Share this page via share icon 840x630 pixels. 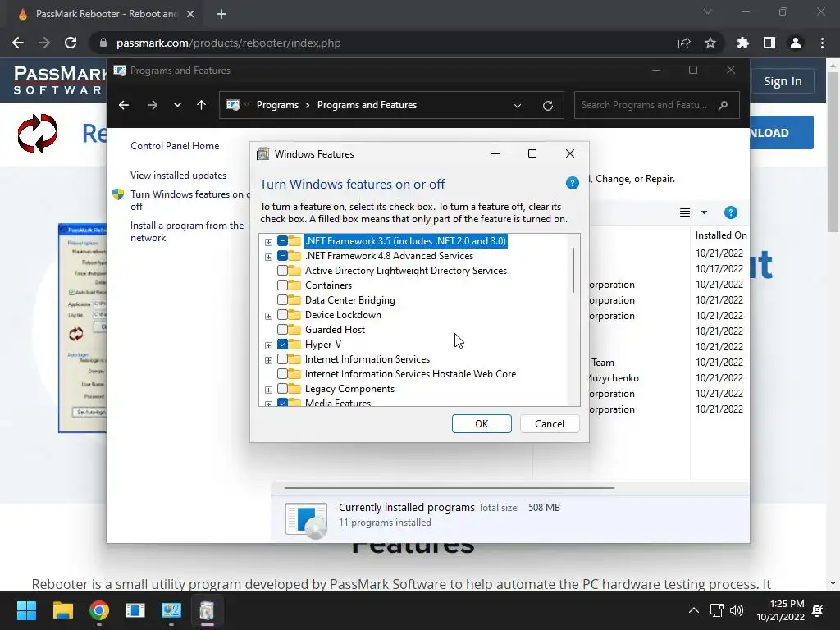point(684,43)
